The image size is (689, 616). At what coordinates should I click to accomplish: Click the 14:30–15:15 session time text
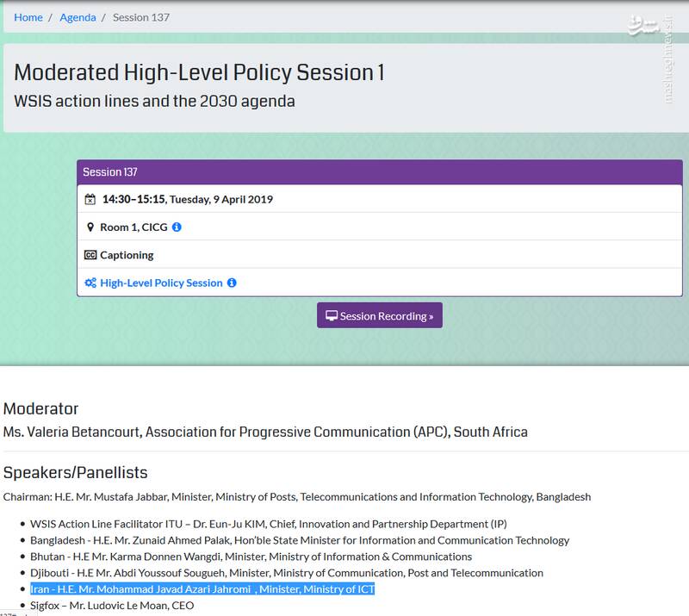[133, 199]
